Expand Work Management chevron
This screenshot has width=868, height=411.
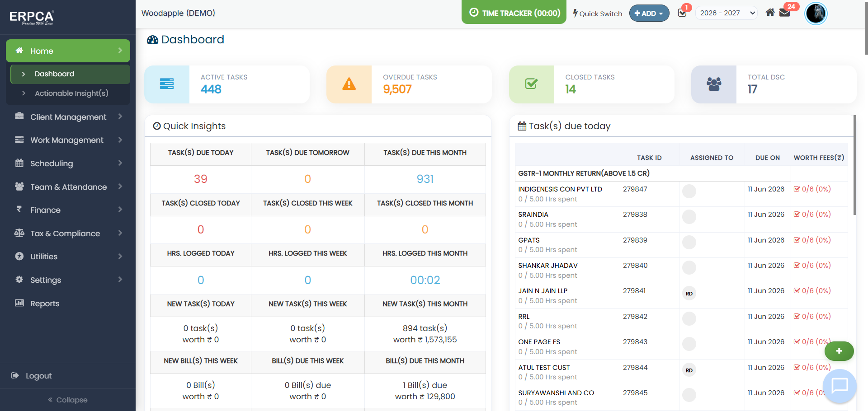coord(120,140)
